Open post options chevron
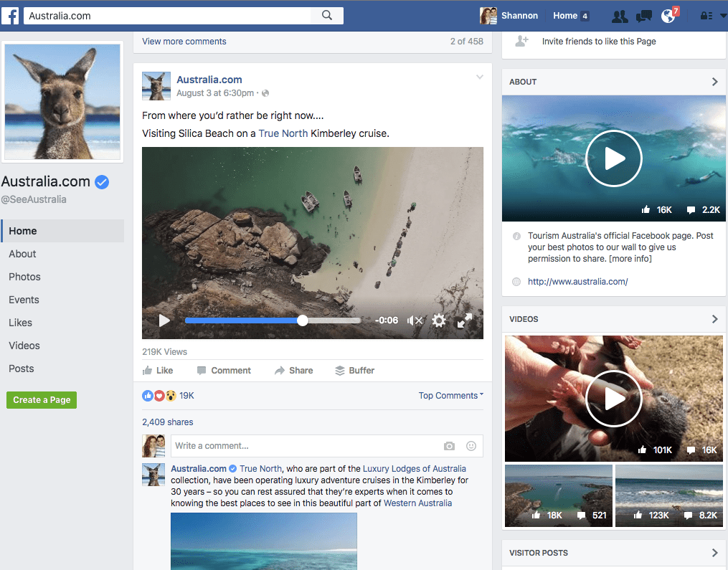 coord(480,77)
